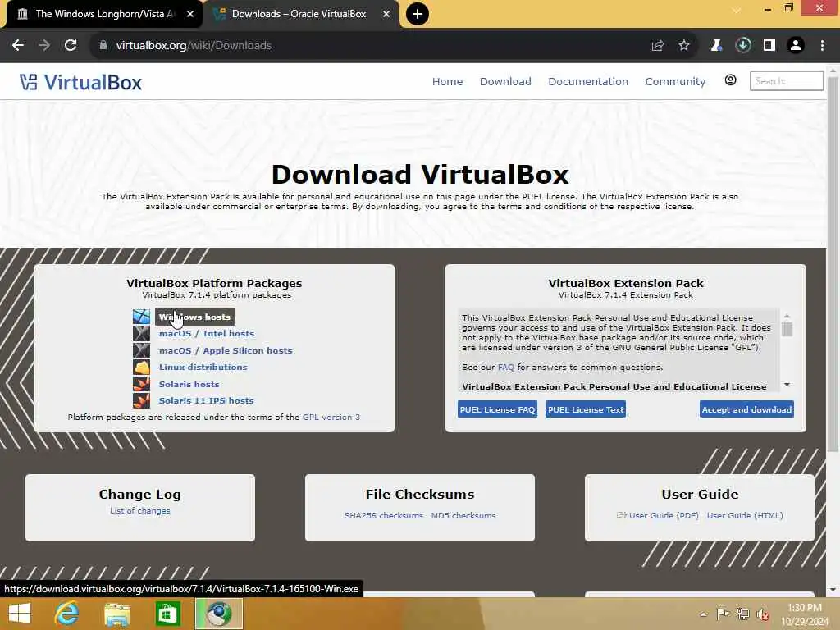Open the browser profile avatar icon
This screenshot has height=630, width=840.
coord(796,46)
